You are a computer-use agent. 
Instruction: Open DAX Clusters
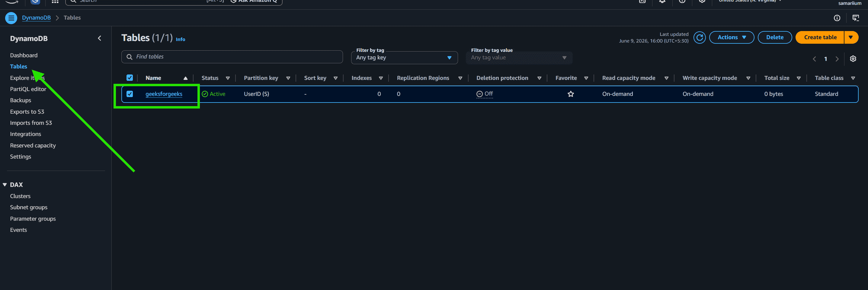point(20,196)
